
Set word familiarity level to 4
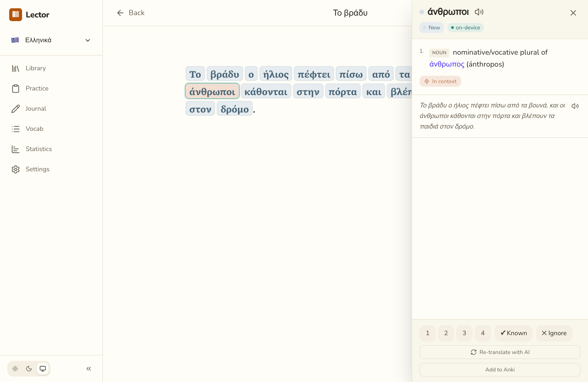[x=483, y=333]
